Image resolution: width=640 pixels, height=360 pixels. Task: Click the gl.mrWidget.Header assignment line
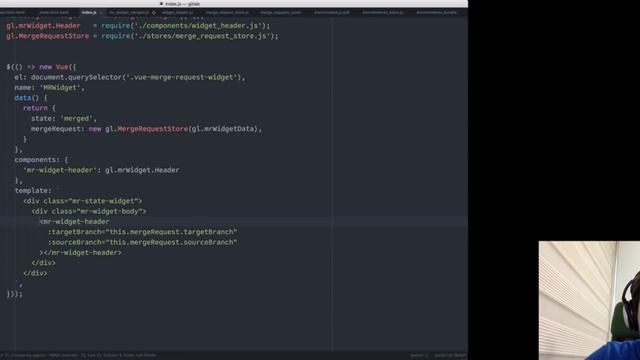(x=138, y=26)
